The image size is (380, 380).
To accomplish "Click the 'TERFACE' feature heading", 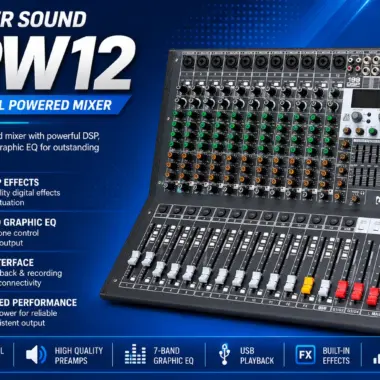I will [x=17, y=263].
